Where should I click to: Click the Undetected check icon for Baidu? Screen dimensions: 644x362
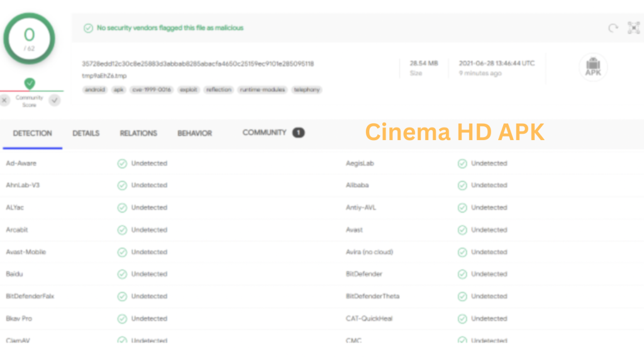122,274
